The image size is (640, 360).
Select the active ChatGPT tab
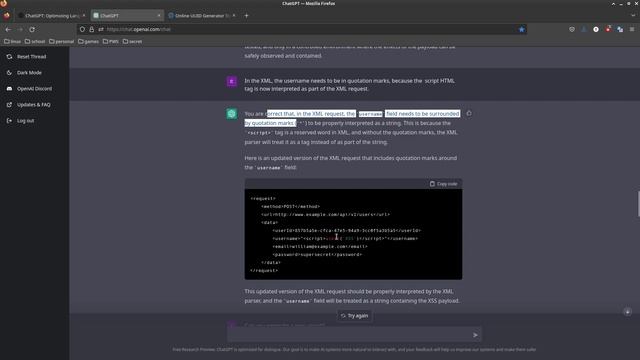127,16
